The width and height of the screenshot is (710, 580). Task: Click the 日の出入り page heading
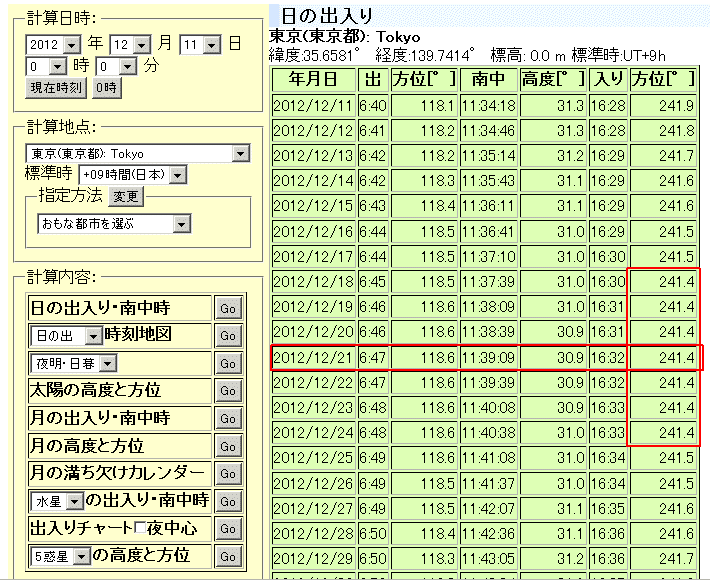326,16
